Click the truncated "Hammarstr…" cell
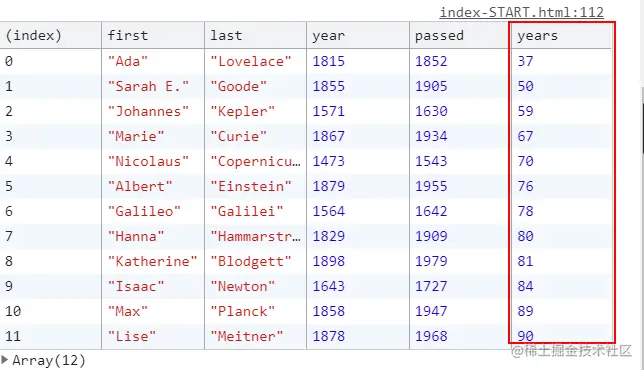 [x=255, y=236]
